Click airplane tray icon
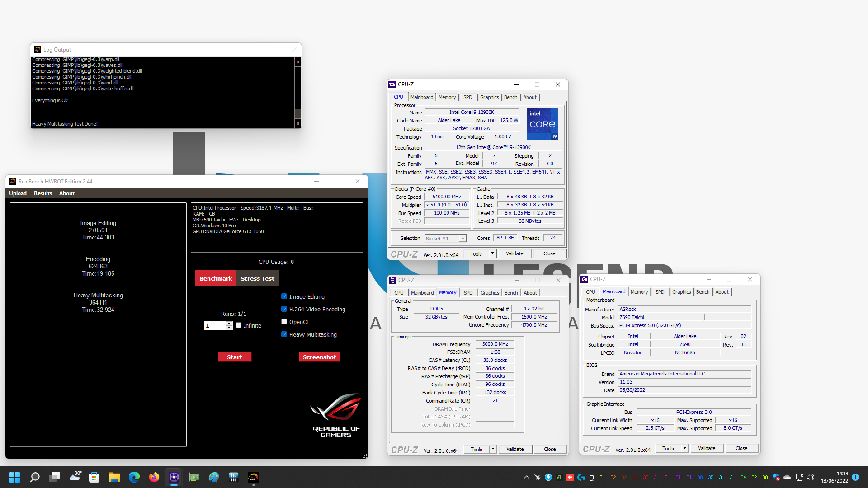Viewport: 868px width, 488px height. (538, 477)
